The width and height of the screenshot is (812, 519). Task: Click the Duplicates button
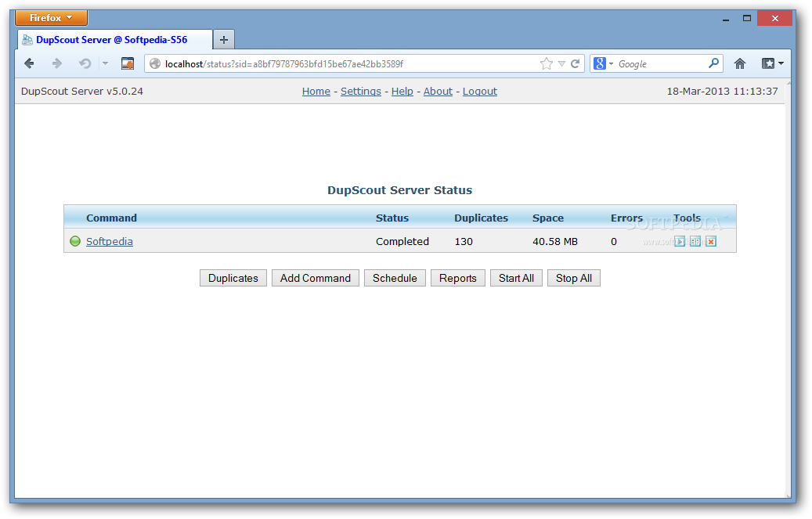[x=233, y=278]
